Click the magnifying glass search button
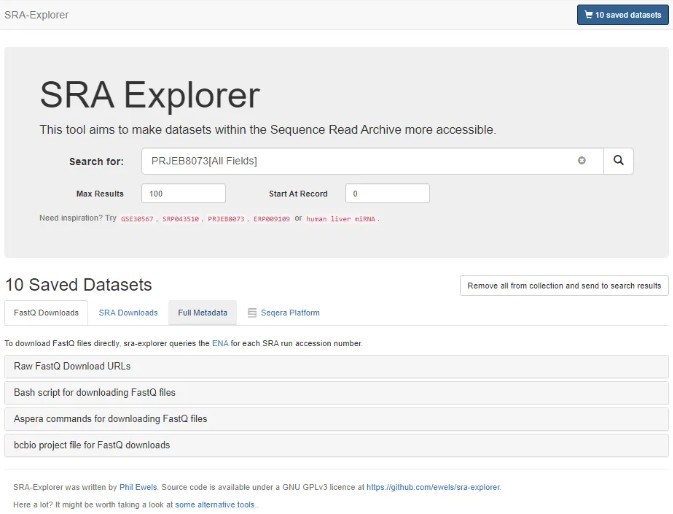The height and width of the screenshot is (514, 673). coord(618,160)
